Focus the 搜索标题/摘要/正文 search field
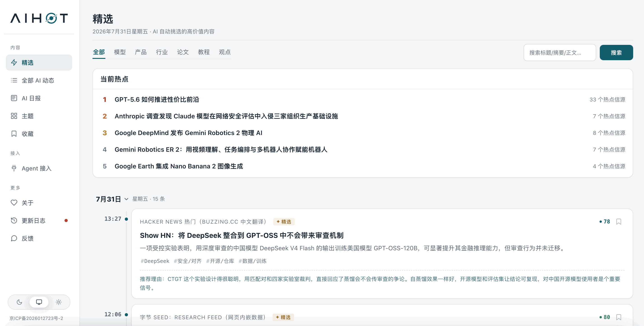The width and height of the screenshot is (644, 326). [560, 53]
